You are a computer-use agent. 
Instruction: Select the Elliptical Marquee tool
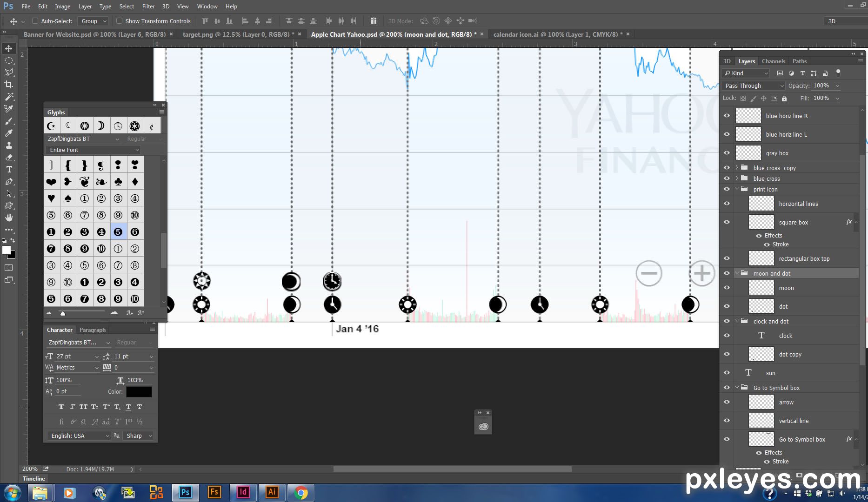click(x=9, y=60)
